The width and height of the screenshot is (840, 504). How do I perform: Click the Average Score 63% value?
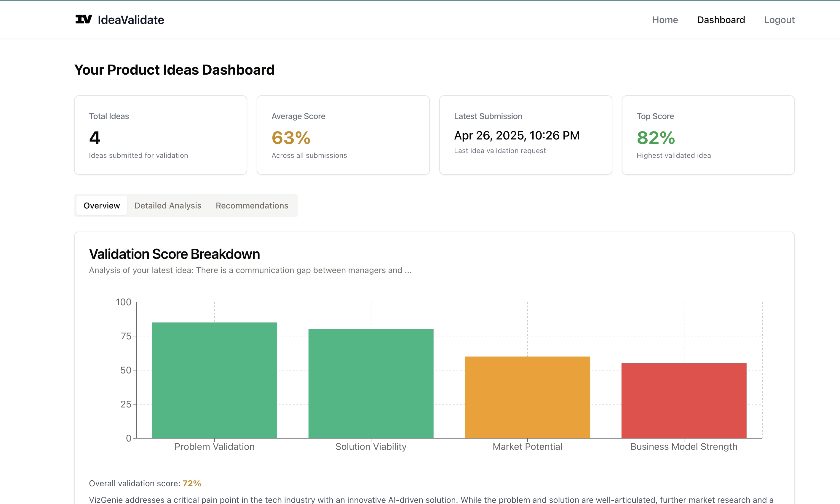[291, 138]
